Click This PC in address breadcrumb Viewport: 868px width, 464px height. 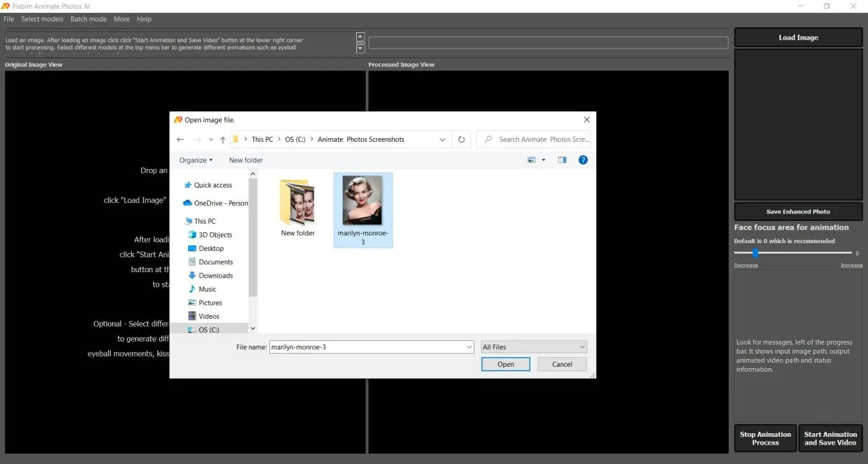tap(262, 139)
